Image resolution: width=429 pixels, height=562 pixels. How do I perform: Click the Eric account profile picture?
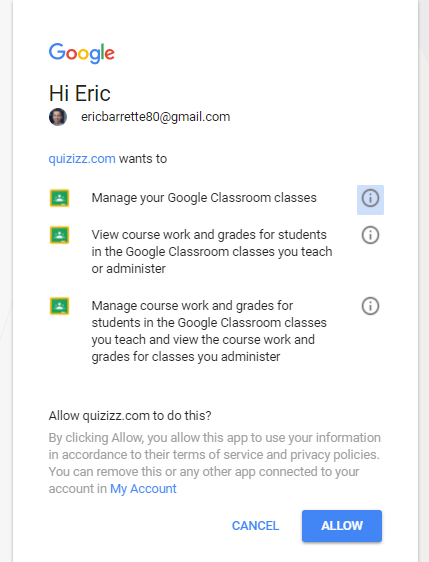pyautogui.click(x=58, y=117)
